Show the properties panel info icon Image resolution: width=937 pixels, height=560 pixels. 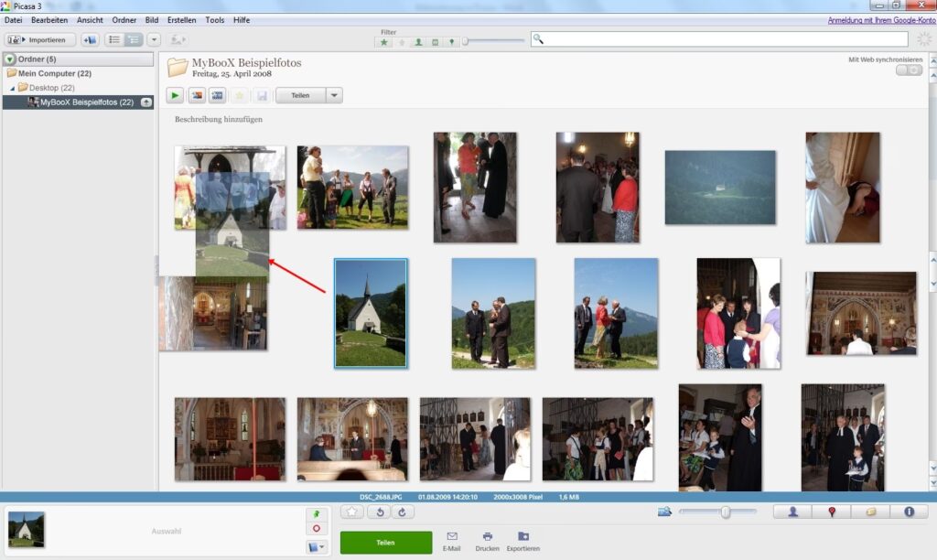coord(909,512)
